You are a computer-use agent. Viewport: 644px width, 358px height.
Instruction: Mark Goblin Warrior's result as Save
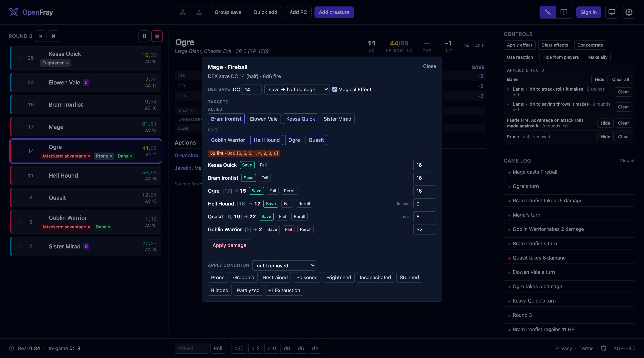coord(272,229)
